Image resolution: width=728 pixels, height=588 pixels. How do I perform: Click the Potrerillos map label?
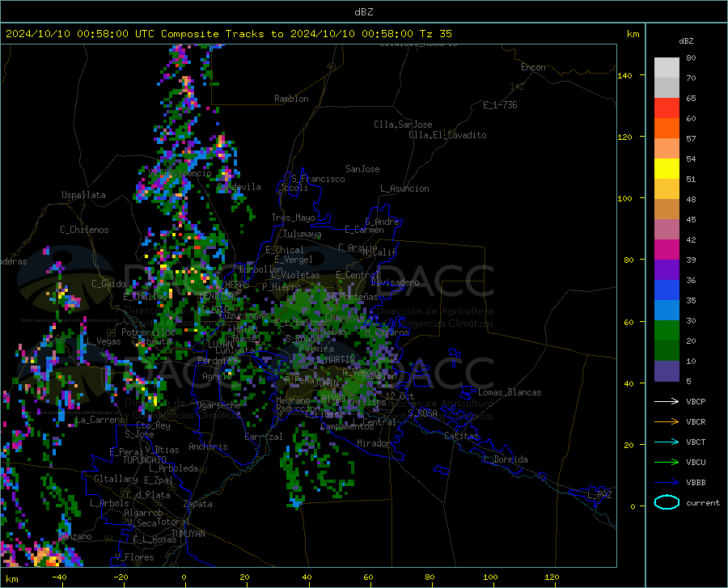pyautogui.click(x=148, y=332)
